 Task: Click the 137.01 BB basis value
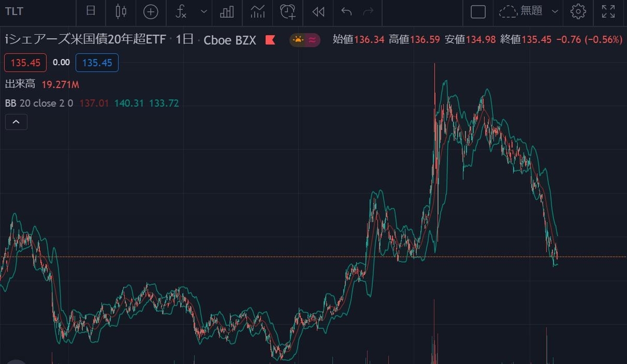coord(94,103)
